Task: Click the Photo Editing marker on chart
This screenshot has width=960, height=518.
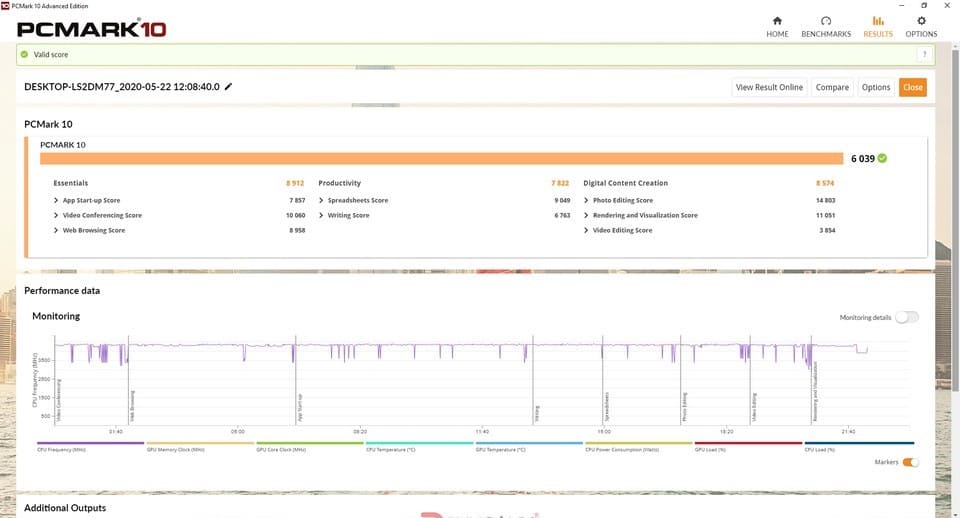Action: coord(684,407)
